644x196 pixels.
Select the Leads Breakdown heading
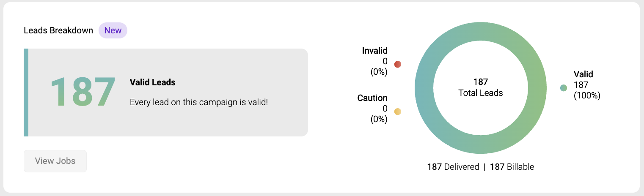tap(58, 30)
